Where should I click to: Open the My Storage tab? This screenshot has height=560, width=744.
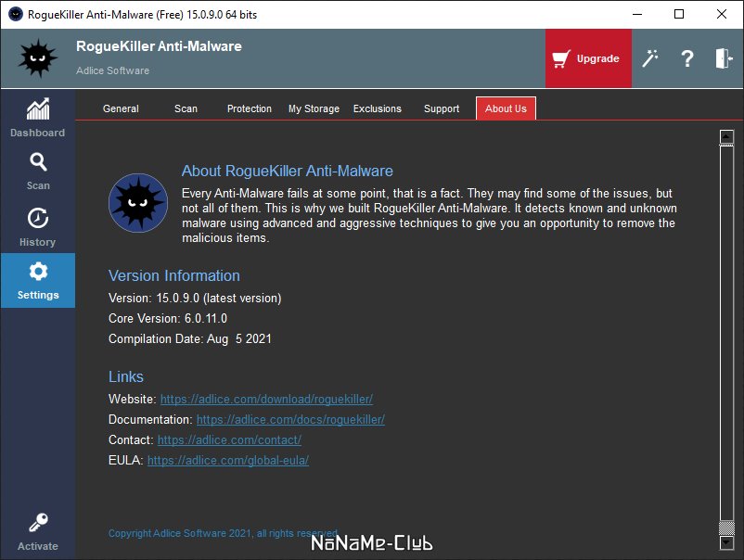pos(314,108)
